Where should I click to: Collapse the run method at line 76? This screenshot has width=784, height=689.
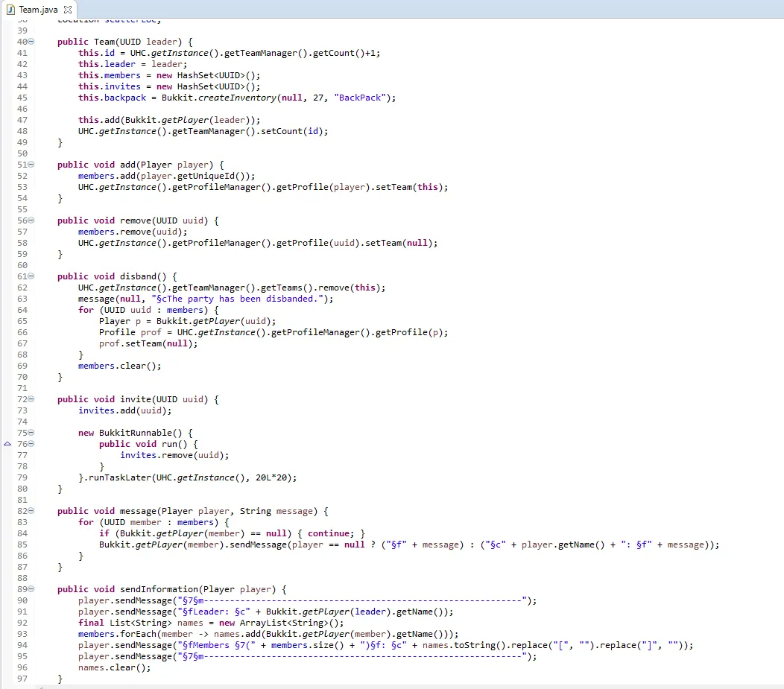[31, 444]
